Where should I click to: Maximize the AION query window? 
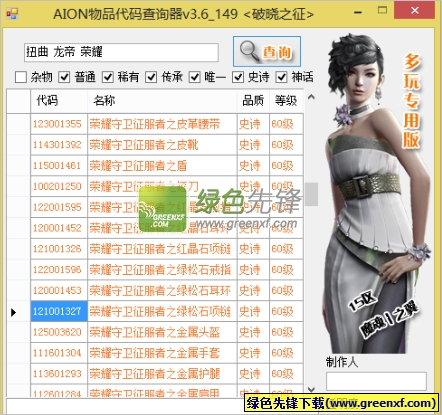coord(383,10)
